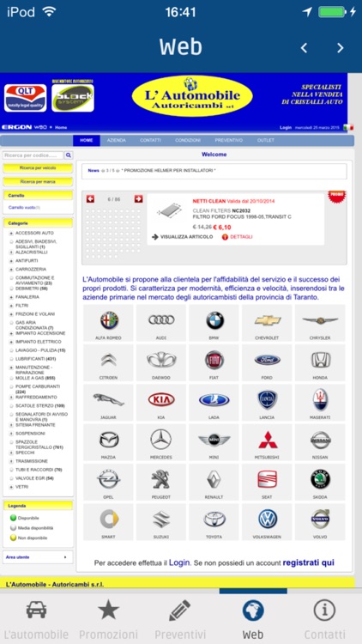Click the registrati qui link
Screen dimensions: 362x644
(x=308, y=562)
